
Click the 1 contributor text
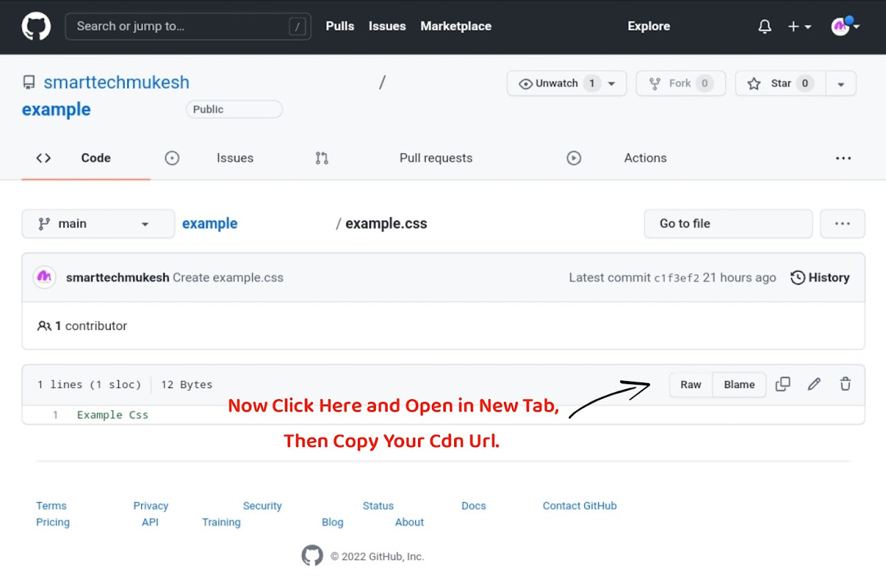pos(91,326)
